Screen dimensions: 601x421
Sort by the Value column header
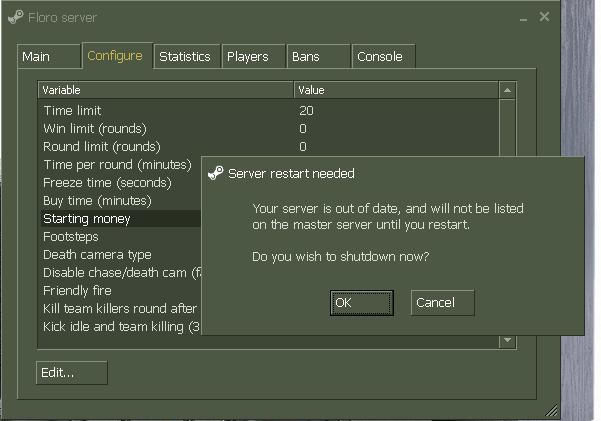tap(396, 90)
